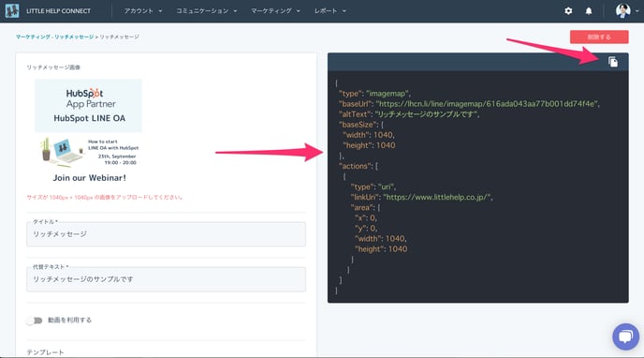Expand the コミュニケーション dropdown menu
The width and height of the screenshot is (644, 358).
207,11
